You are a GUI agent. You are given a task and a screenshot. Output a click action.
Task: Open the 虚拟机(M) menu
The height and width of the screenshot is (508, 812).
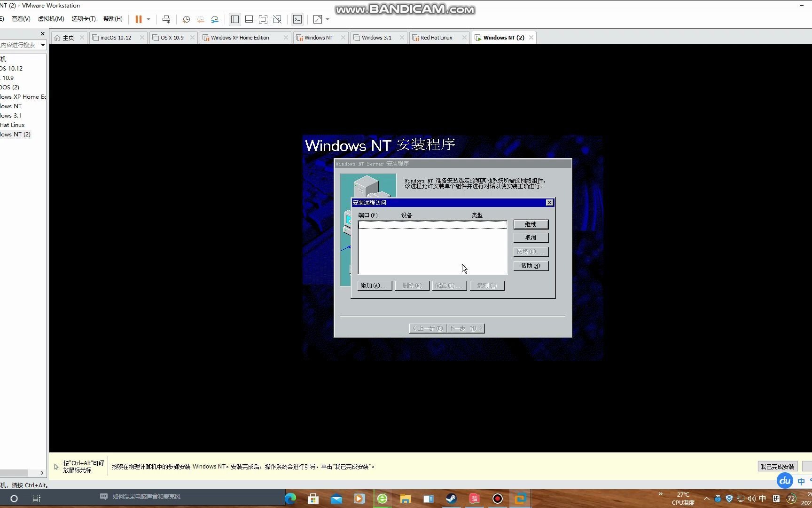[x=51, y=19]
